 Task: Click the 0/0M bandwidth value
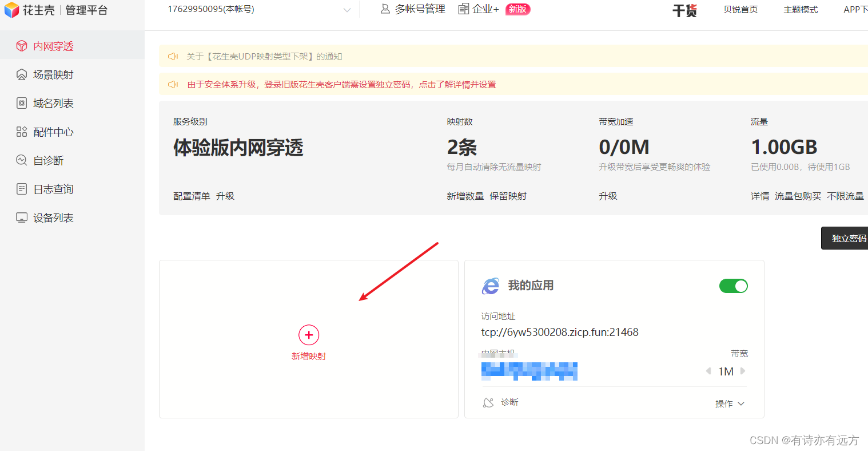pos(624,147)
